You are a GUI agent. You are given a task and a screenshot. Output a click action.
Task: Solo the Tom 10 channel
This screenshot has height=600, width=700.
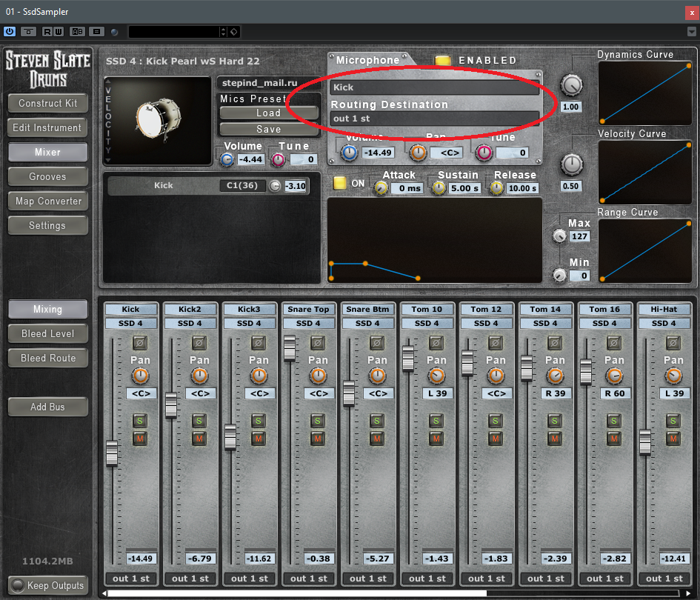point(436,421)
